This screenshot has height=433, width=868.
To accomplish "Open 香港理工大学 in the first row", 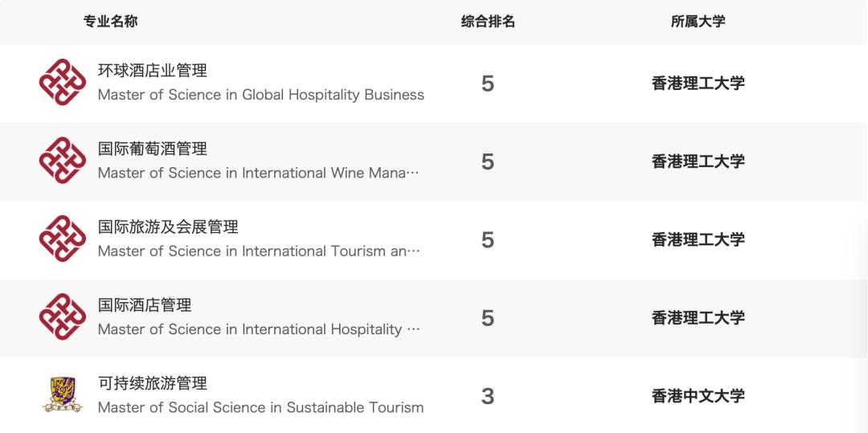I will (x=698, y=84).
